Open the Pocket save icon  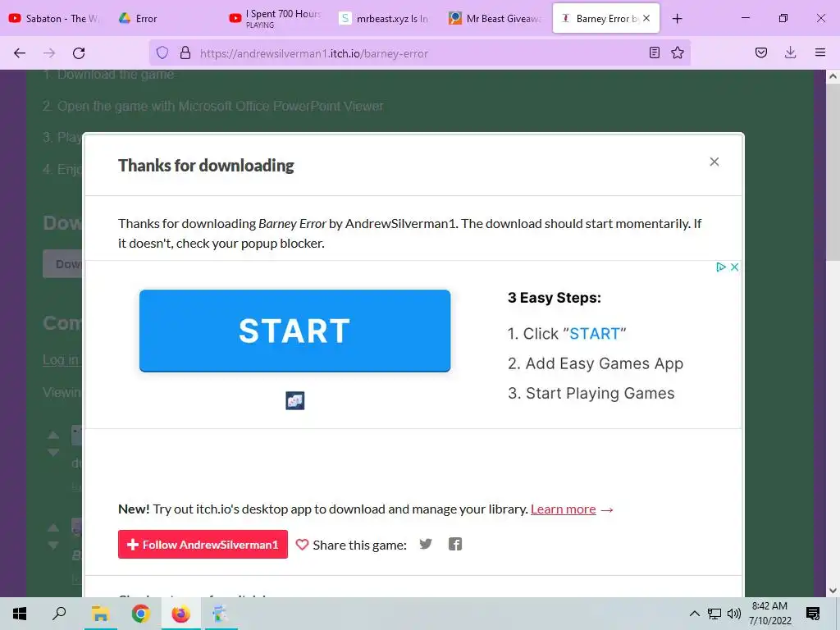tap(761, 52)
